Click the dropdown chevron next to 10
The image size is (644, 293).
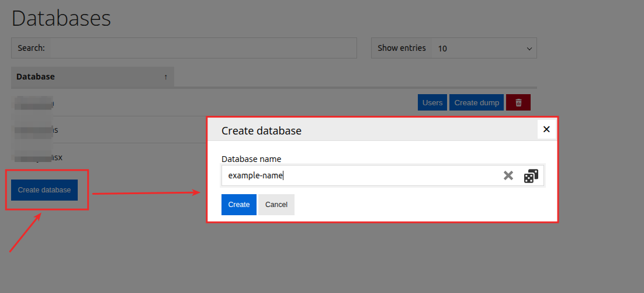(529, 49)
